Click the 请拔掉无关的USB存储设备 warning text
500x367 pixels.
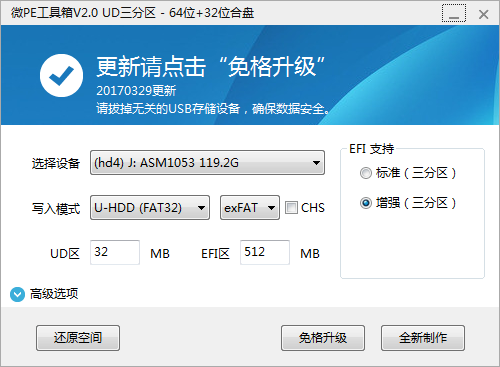[213, 109]
